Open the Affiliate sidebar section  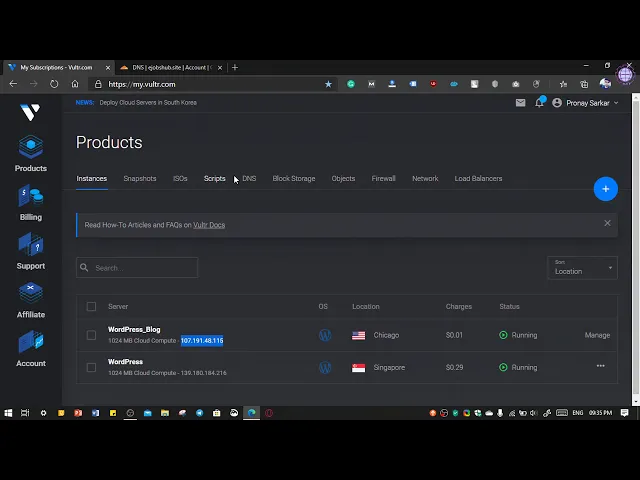click(31, 300)
